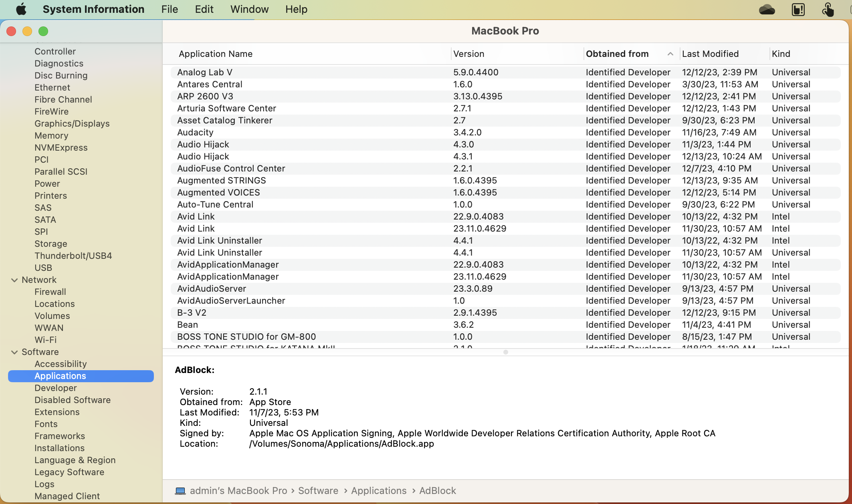
Task: Select Fonts in the sidebar
Action: pos(46,424)
